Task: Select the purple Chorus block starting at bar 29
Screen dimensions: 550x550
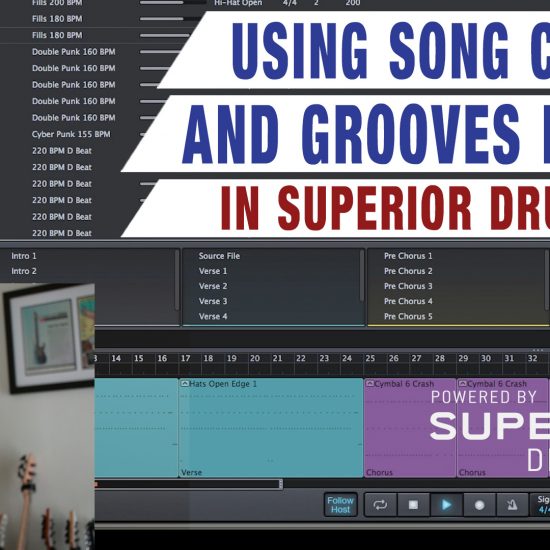Action: pyautogui.click(x=502, y=428)
